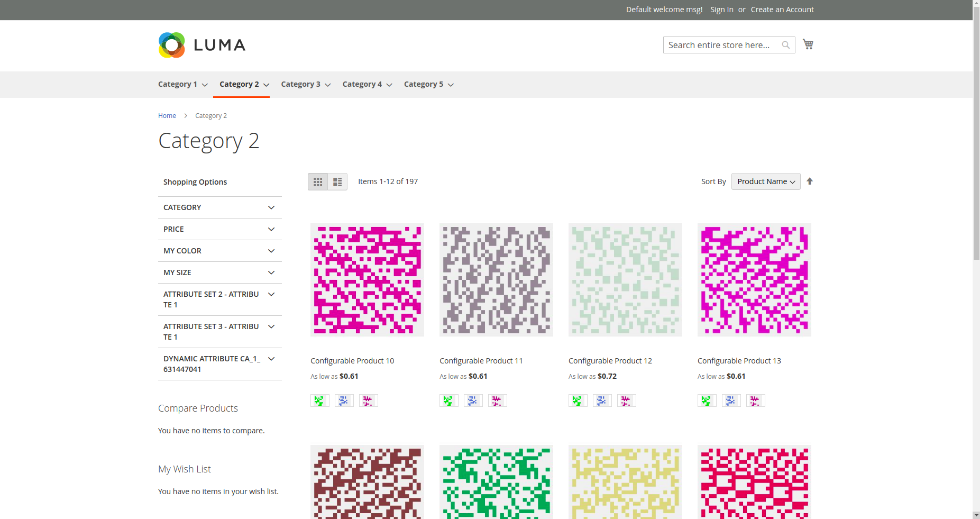The image size is (980, 519).
Task: Open Configurable Product 10 title link
Action: coord(352,361)
